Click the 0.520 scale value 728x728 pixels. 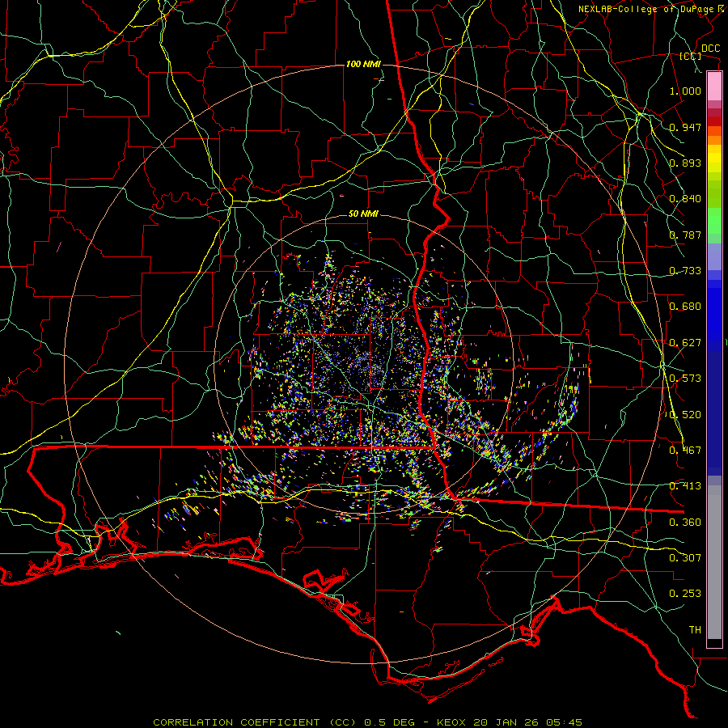(685, 415)
